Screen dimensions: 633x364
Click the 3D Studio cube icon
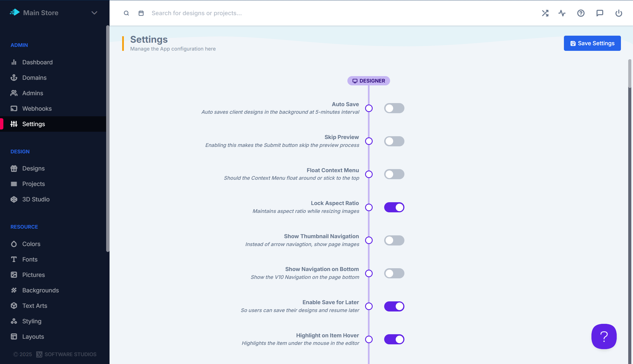tap(14, 199)
